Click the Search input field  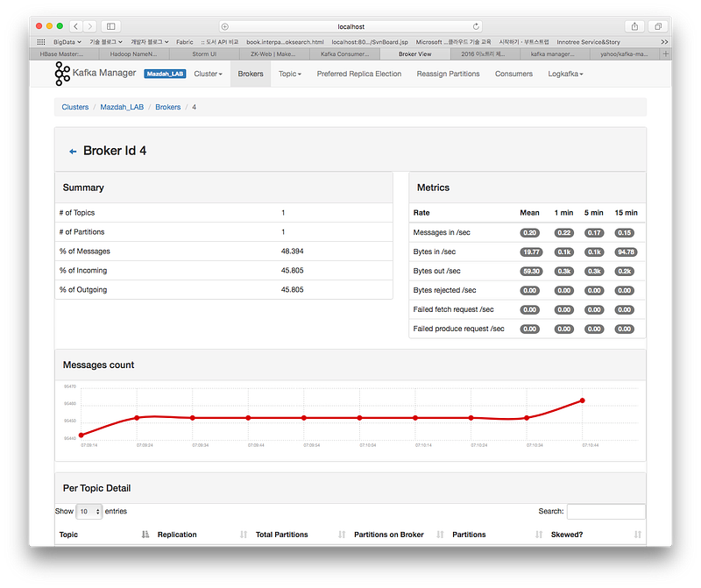tap(605, 512)
